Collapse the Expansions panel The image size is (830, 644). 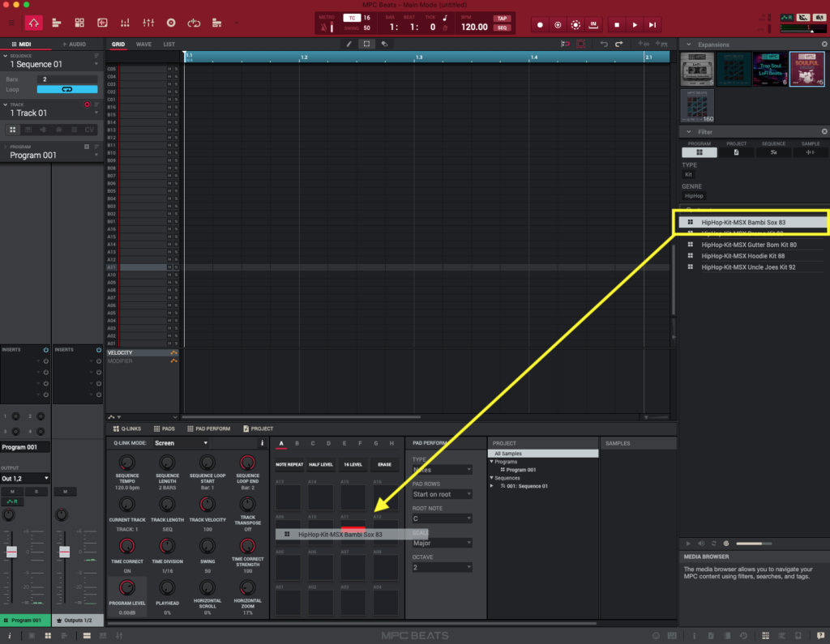tap(689, 45)
